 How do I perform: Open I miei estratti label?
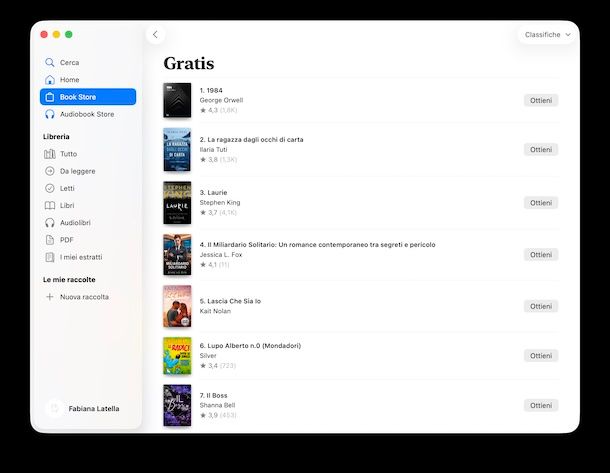[x=81, y=257]
